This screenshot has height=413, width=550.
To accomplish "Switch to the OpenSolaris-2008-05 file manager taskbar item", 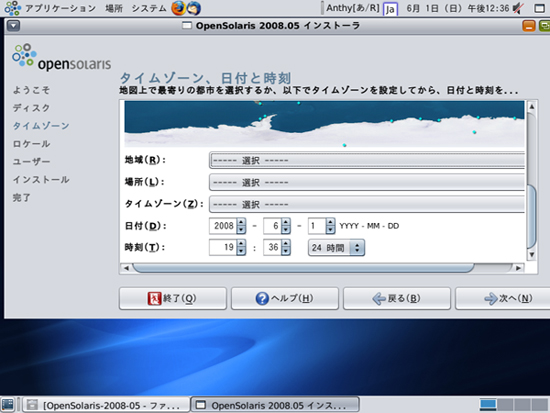I will 106,405.
